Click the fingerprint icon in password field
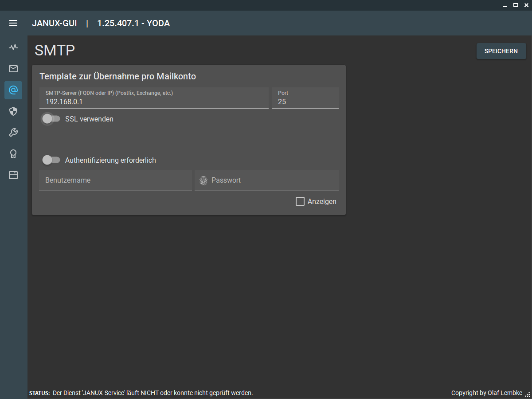The width and height of the screenshot is (532, 399). click(x=203, y=181)
